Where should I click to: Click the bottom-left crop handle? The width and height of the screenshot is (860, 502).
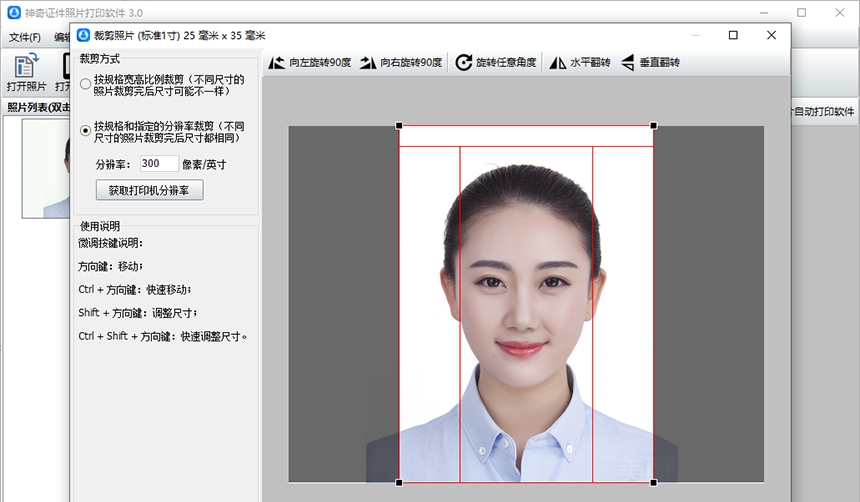399,483
